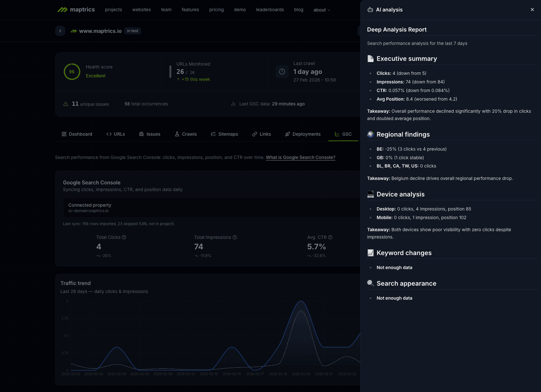Click the Executive summary document icon
Image resolution: width=541 pixels, height=392 pixels.
(370, 59)
